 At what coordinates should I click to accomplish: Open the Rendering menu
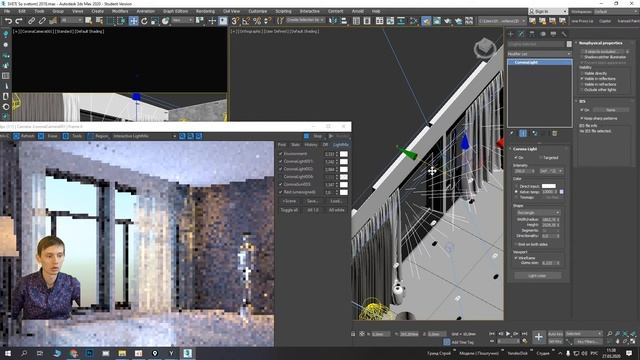coord(205,11)
